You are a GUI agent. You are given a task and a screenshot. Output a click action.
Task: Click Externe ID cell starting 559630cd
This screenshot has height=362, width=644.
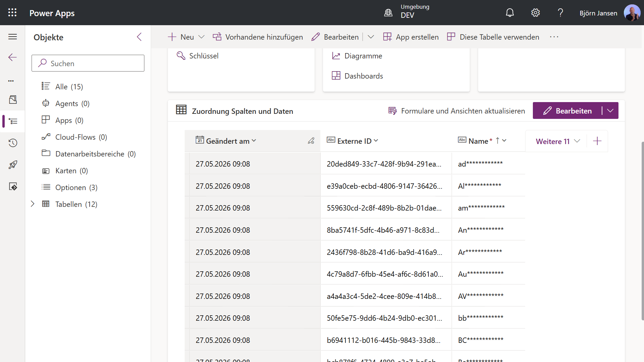386,208
